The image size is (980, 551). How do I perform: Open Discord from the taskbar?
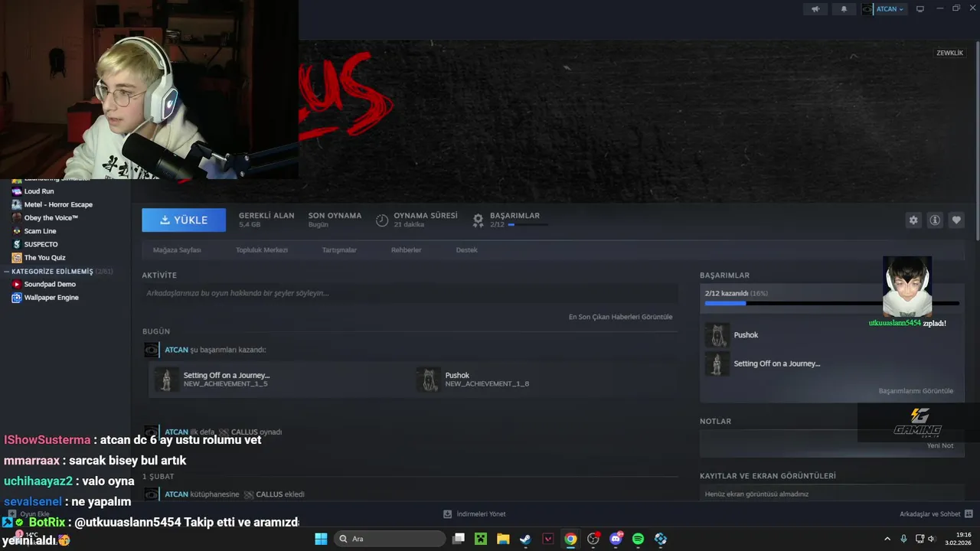(x=616, y=539)
